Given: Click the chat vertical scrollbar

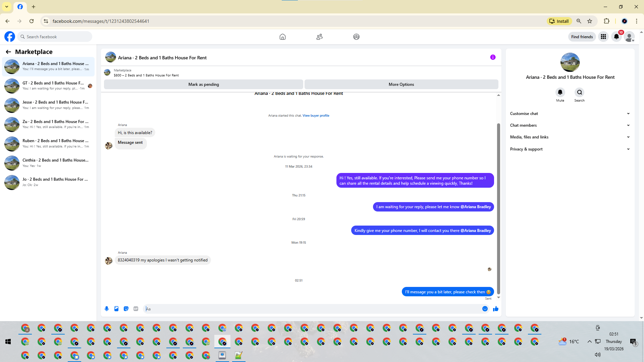Looking at the screenshot, I should click(x=498, y=208).
